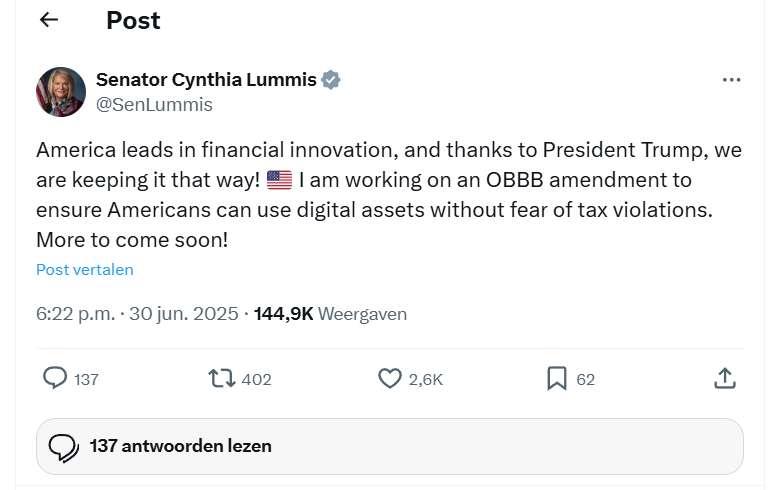Click the blue verified checkmark badge
This screenshot has width=771, height=490.
(x=330, y=80)
